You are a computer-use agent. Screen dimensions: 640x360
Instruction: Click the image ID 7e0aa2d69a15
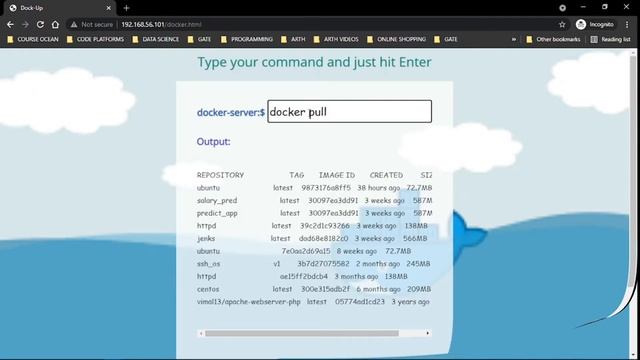pyautogui.click(x=306, y=251)
